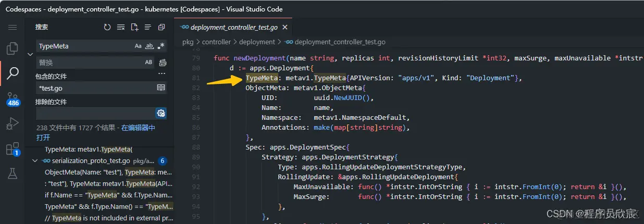Toggle Match Whole Word option

(x=150, y=46)
